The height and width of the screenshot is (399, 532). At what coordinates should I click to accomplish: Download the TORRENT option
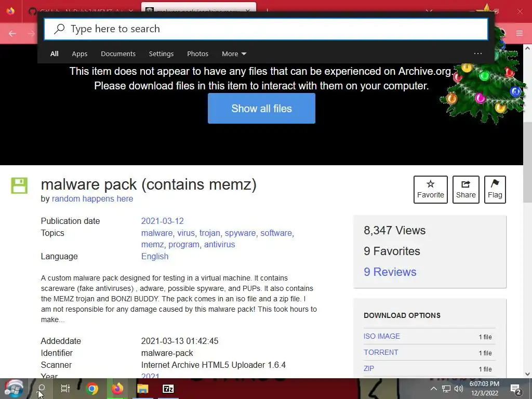pyautogui.click(x=381, y=352)
